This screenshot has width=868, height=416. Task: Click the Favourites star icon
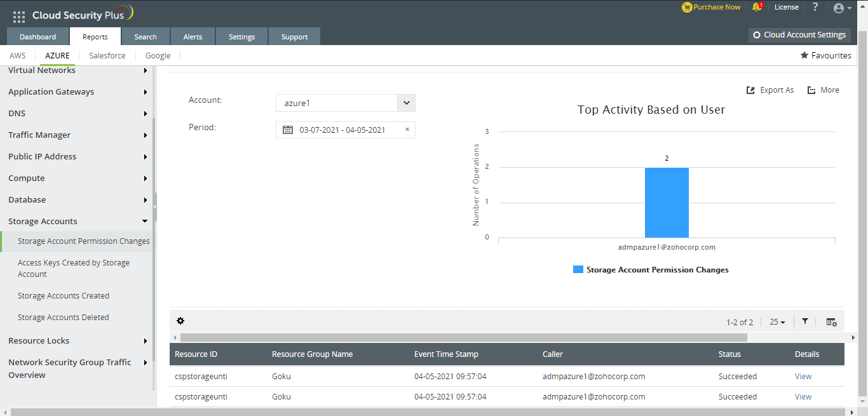point(804,55)
